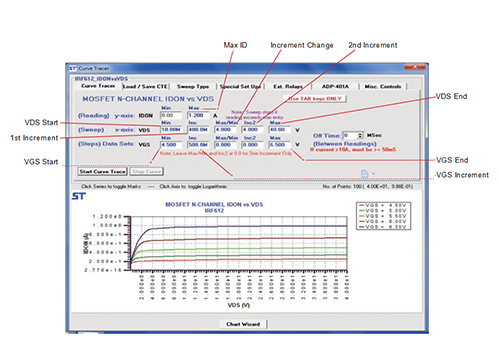Toggle the VGS = 4.50V legend series
The height and width of the screenshot is (361, 500).
point(383,205)
